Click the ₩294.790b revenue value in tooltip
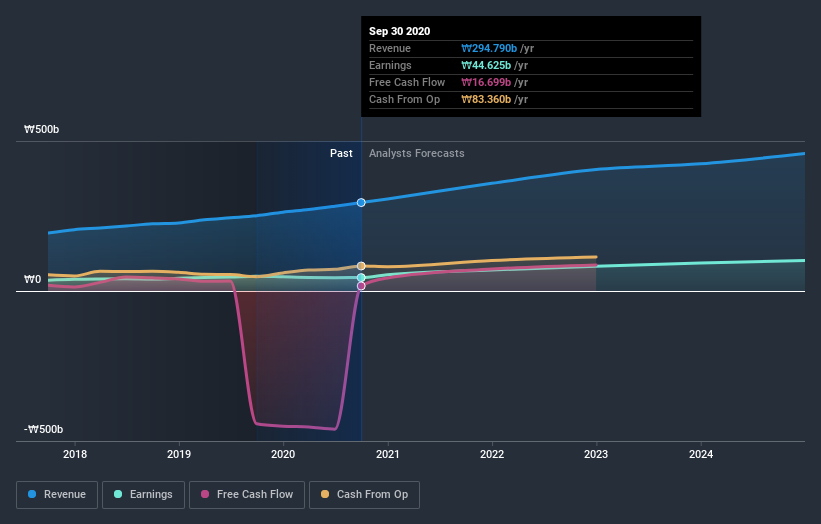 click(489, 48)
